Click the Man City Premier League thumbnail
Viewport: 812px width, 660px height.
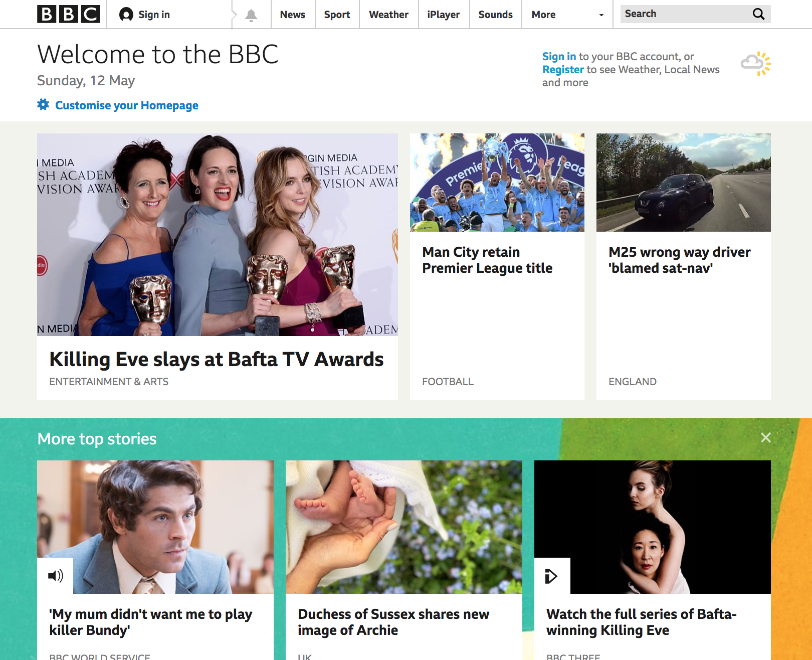pyautogui.click(x=497, y=182)
